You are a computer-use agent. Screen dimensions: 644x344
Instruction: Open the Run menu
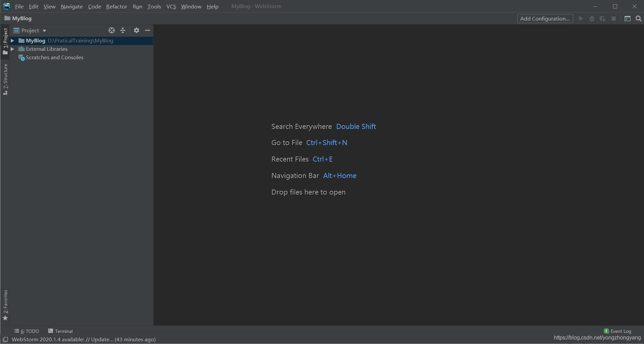138,6
